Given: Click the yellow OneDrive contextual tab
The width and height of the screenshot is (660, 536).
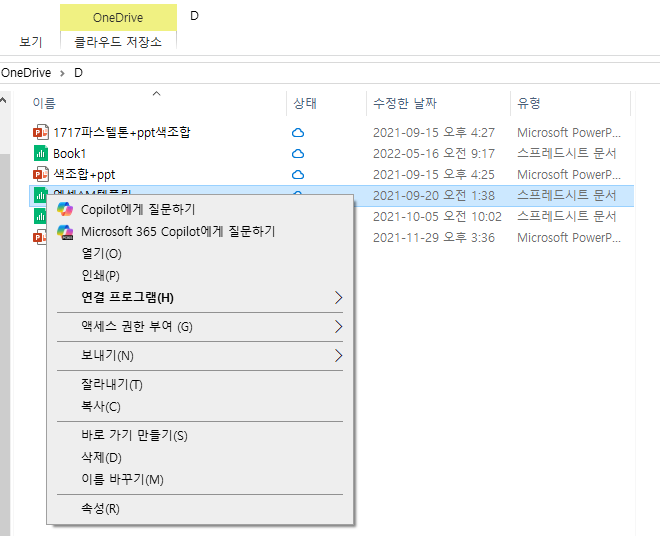Looking at the screenshot, I should 118,18.
